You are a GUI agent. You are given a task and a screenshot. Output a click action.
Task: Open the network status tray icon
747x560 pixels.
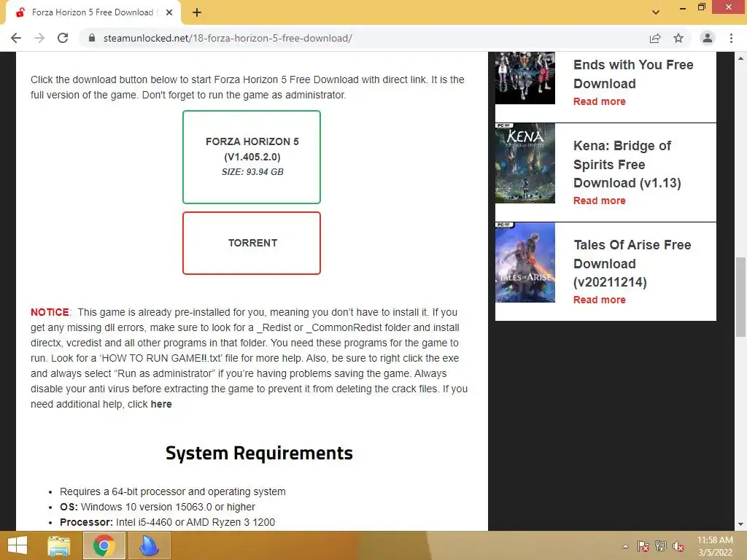[661, 546]
